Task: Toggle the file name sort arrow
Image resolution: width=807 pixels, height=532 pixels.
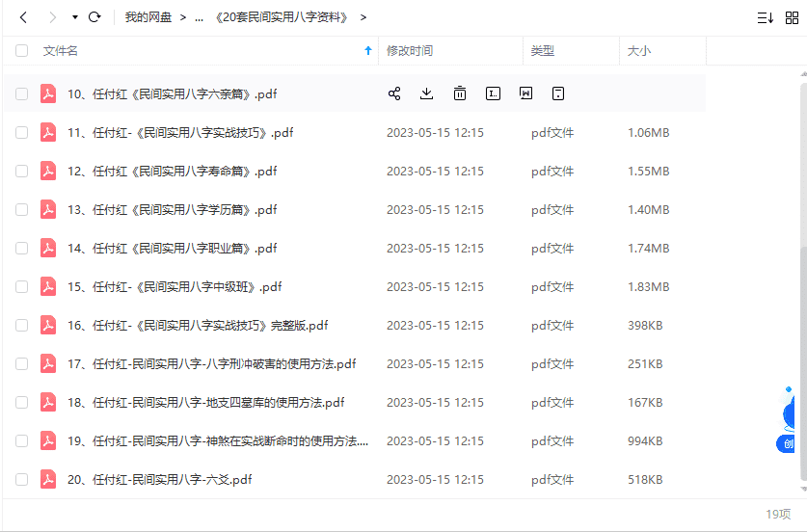Action: click(x=368, y=51)
